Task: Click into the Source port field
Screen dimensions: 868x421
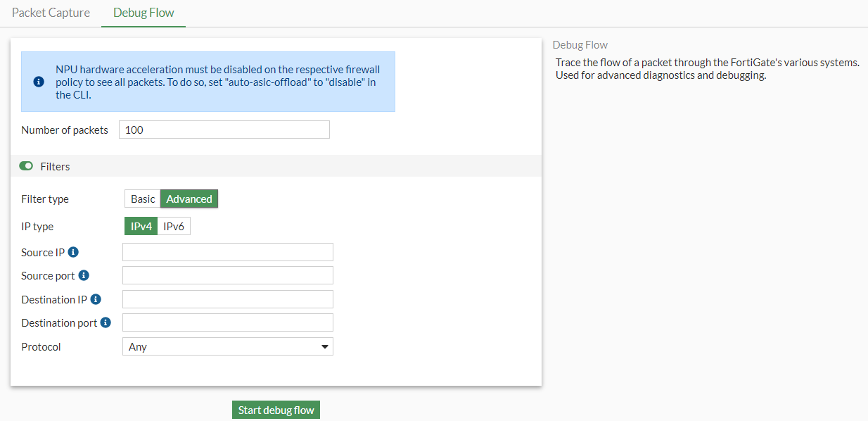Action: [x=227, y=275]
